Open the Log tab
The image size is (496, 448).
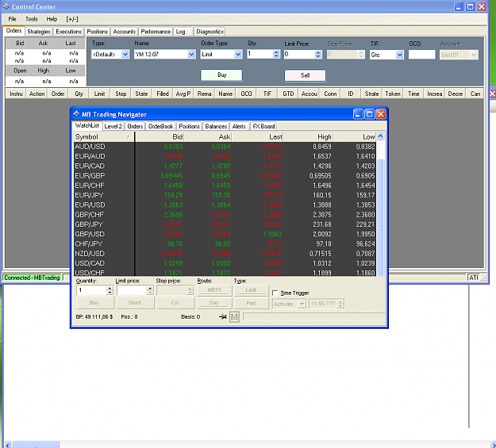181,31
